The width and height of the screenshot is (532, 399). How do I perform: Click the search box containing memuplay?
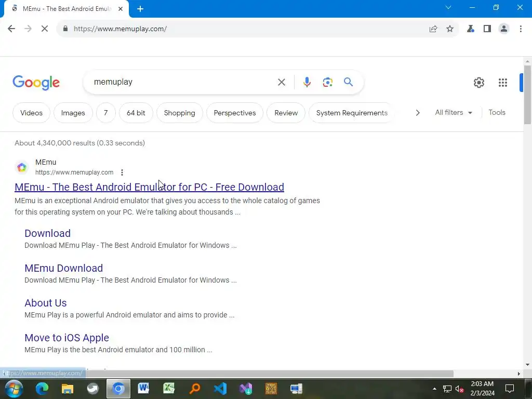coord(183,82)
